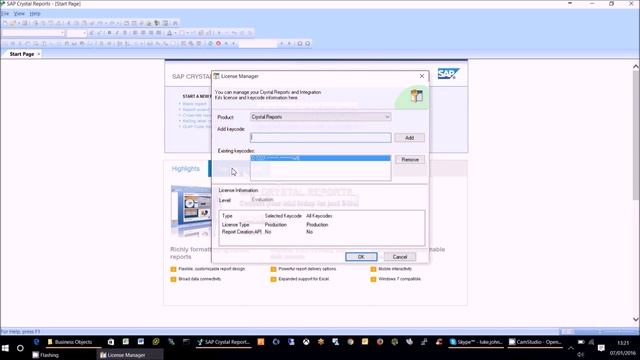The image size is (640, 360).
Task: Open Microsoft Edge from the taskbar
Action: pyautogui.click(x=36, y=342)
